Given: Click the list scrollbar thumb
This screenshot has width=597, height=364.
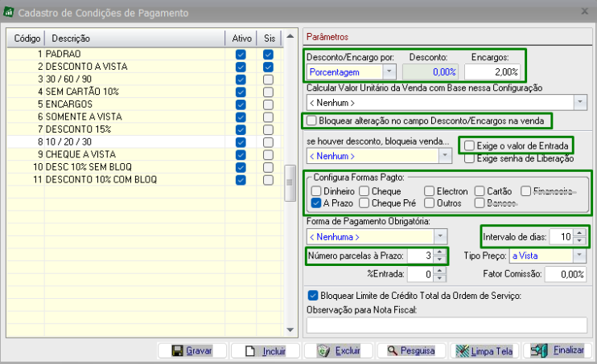Looking at the screenshot, I should (x=290, y=182).
